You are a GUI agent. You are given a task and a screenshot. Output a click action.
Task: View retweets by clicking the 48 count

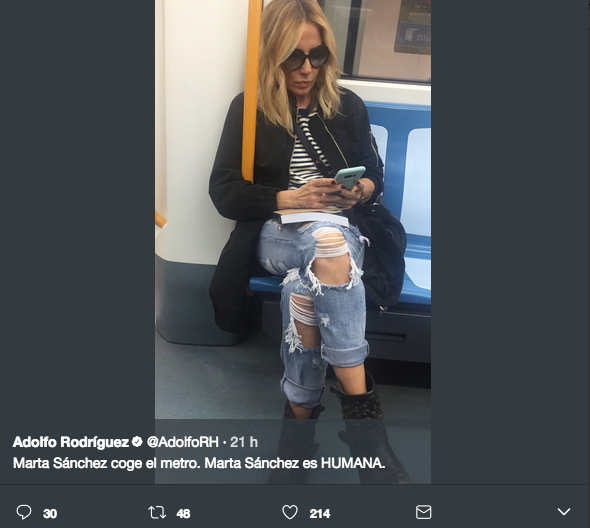point(183,514)
